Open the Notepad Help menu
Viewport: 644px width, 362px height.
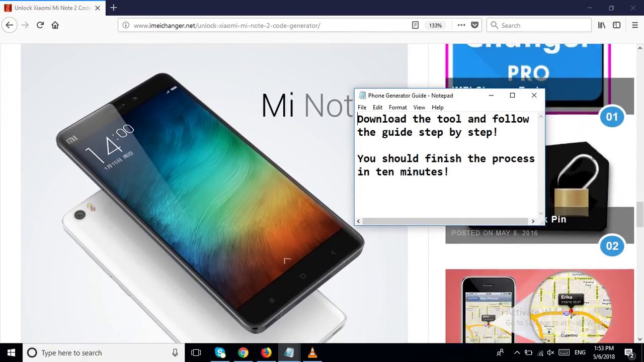coord(437,107)
